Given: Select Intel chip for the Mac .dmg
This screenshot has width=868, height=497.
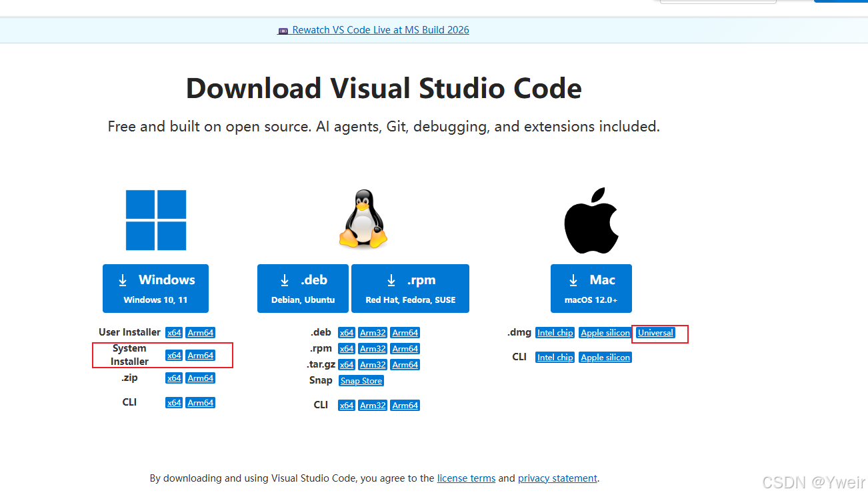Looking at the screenshot, I should 555,333.
